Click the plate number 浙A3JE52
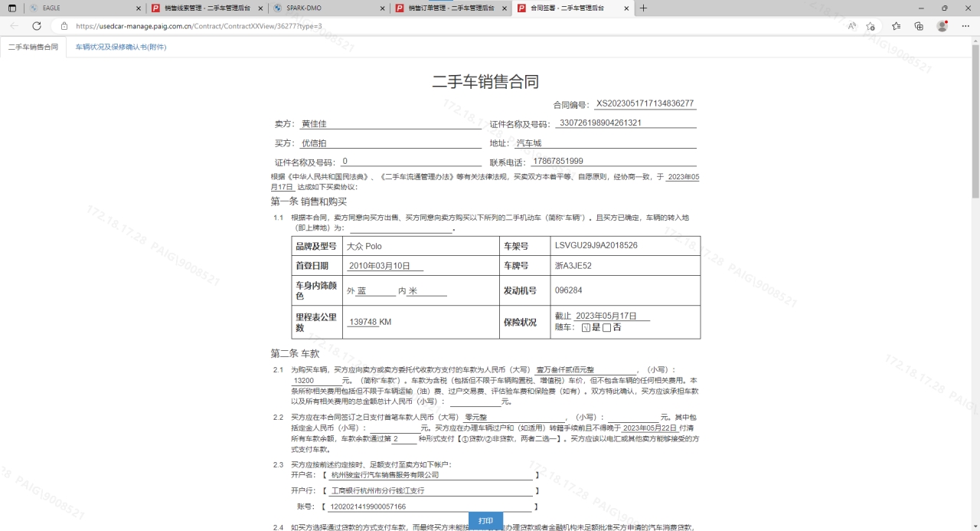 click(x=573, y=266)
